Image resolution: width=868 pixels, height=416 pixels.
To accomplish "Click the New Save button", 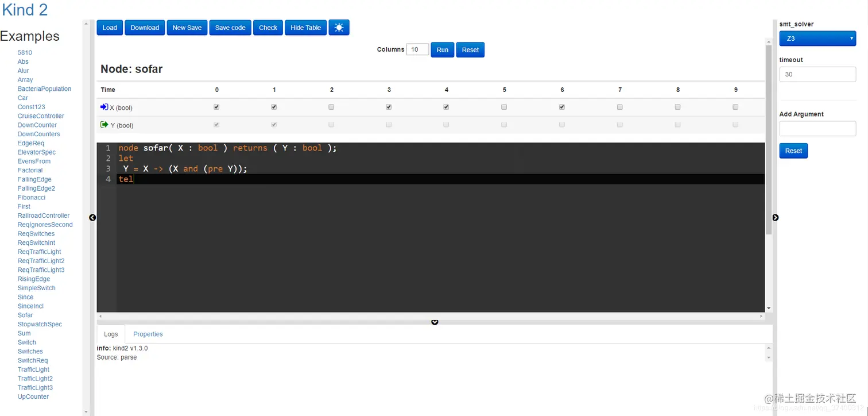I will coord(187,28).
